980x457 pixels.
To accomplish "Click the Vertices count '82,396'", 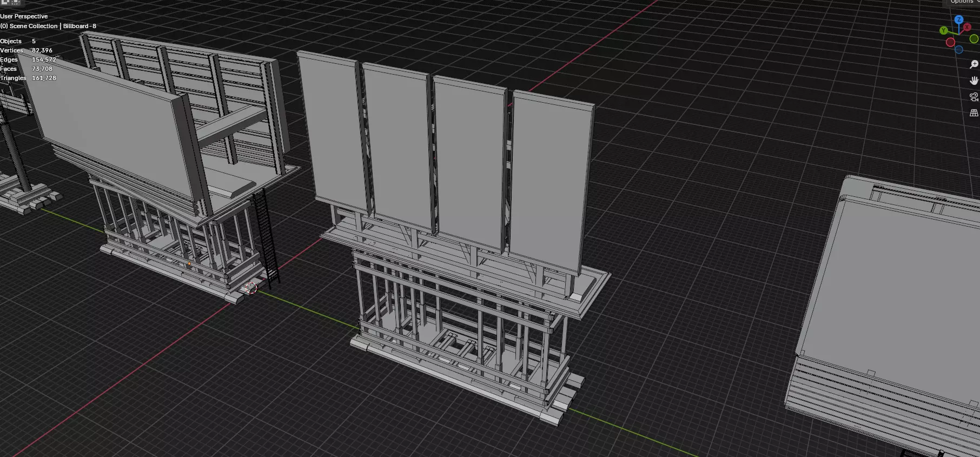I will tap(42, 50).
